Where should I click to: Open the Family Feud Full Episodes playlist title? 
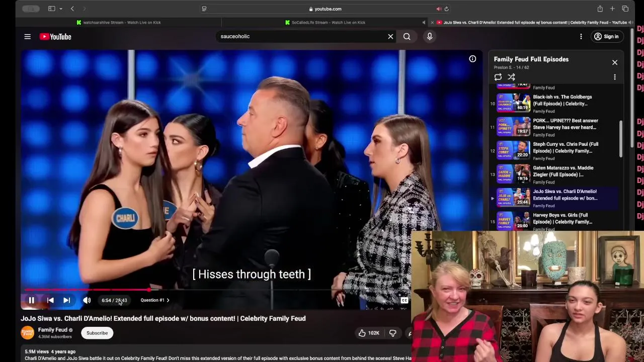coord(531,59)
